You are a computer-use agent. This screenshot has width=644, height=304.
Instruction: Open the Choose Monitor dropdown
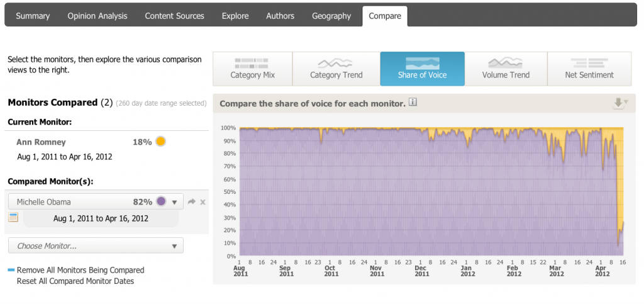(96, 245)
